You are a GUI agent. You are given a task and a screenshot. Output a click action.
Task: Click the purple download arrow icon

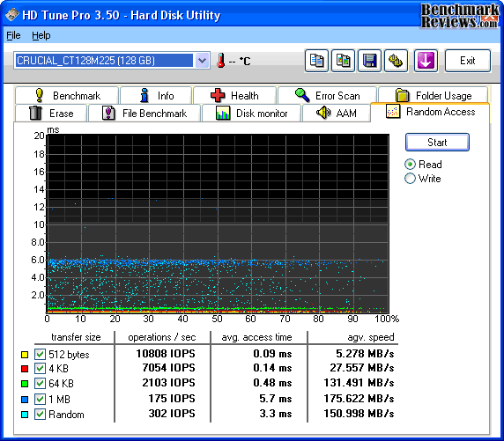pos(426,61)
